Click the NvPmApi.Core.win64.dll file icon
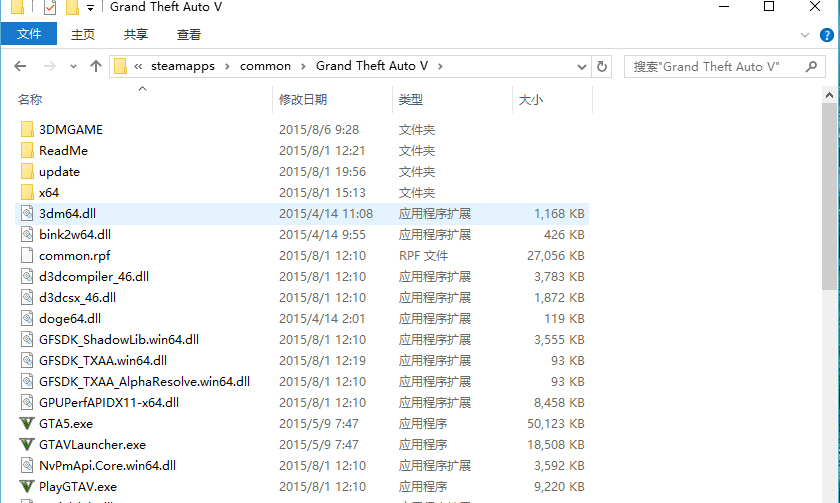The height and width of the screenshot is (503, 840). point(27,466)
